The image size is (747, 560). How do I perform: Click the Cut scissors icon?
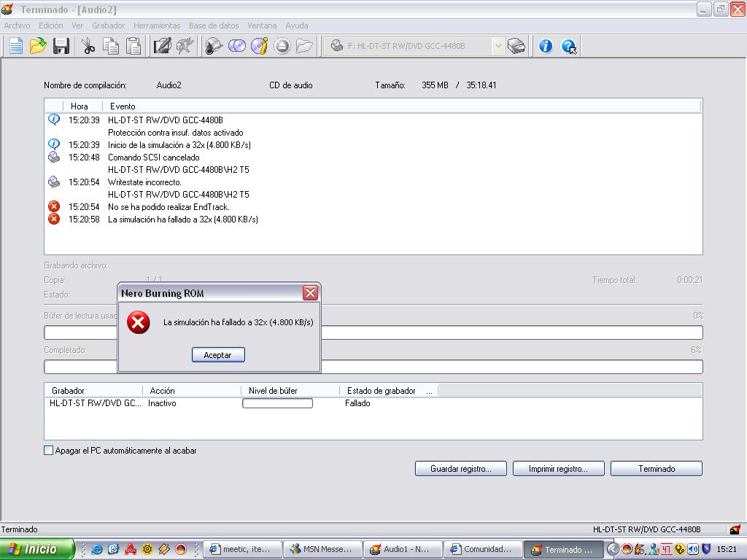[x=88, y=46]
